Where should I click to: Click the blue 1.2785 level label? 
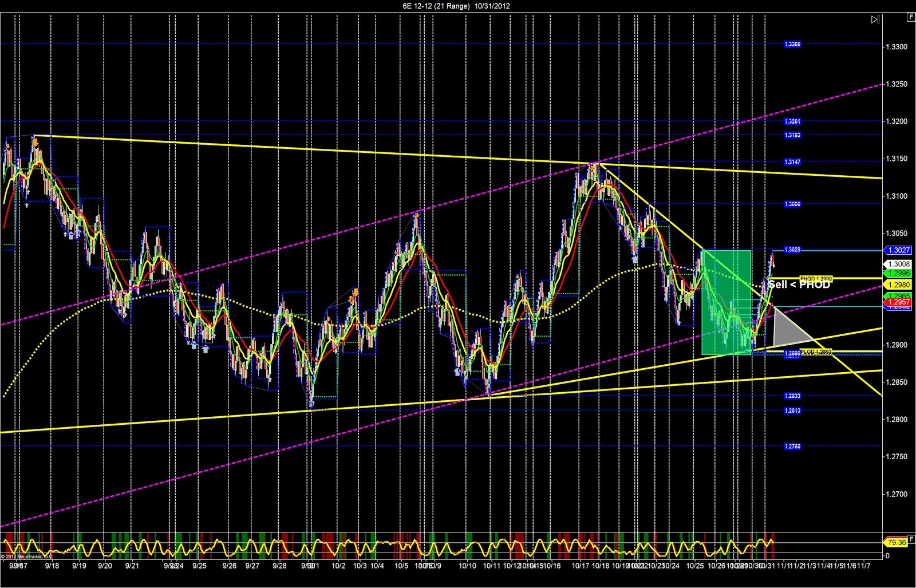[x=792, y=446]
